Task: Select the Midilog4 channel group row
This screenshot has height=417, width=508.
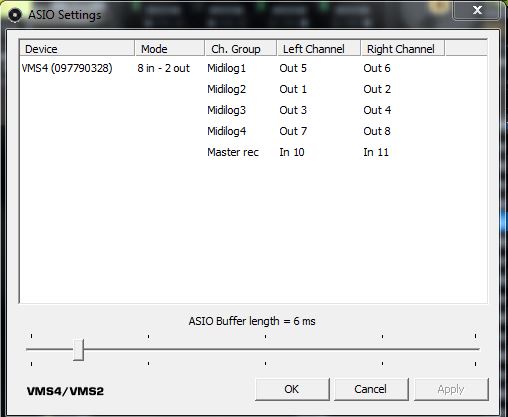Action: (226, 131)
